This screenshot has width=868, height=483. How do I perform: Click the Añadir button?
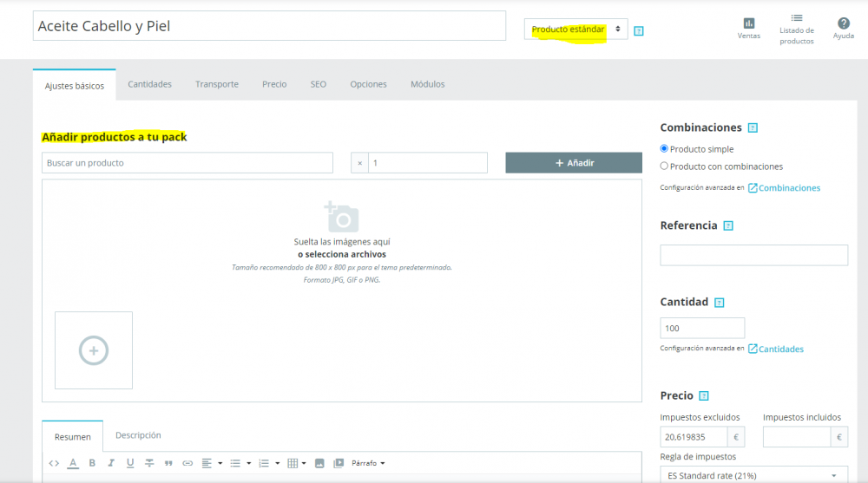[574, 163]
